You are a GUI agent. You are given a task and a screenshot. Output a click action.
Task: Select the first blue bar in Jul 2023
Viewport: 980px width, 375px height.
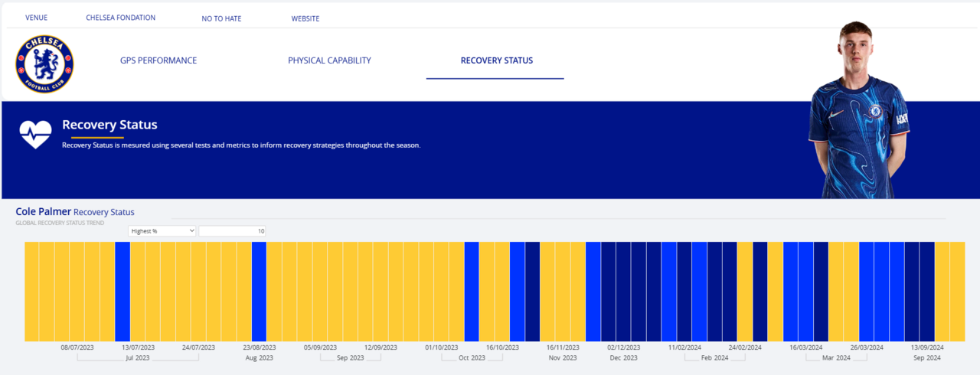(x=122, y=292)
